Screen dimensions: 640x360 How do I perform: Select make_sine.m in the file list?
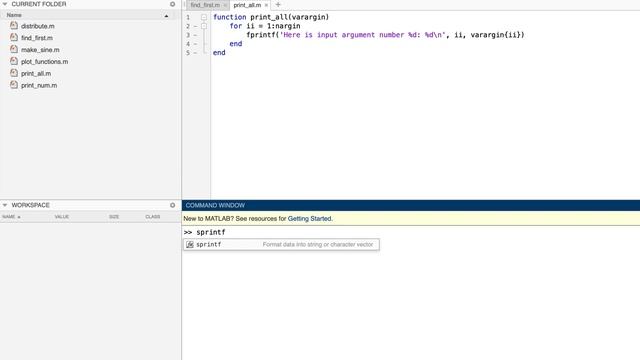(40, 49)
